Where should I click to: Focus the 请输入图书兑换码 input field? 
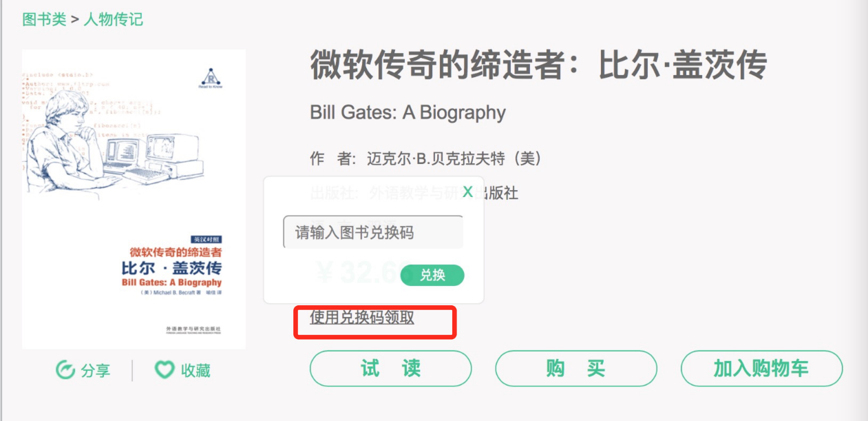tap(372, 232)
